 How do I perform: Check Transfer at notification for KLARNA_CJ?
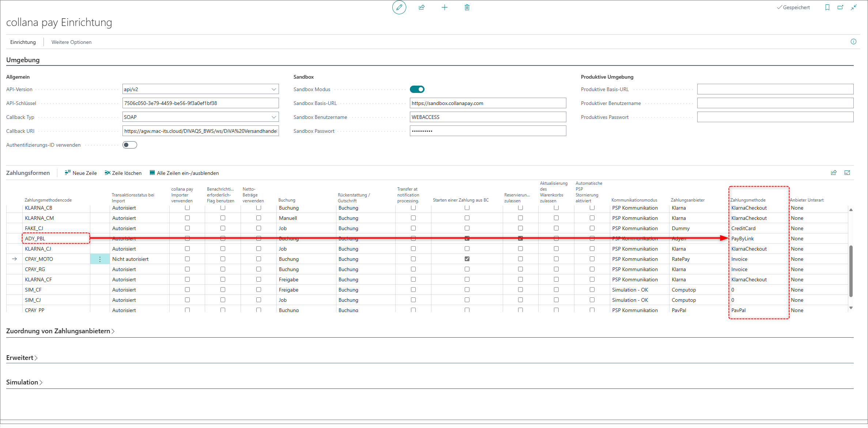point(413,249)
